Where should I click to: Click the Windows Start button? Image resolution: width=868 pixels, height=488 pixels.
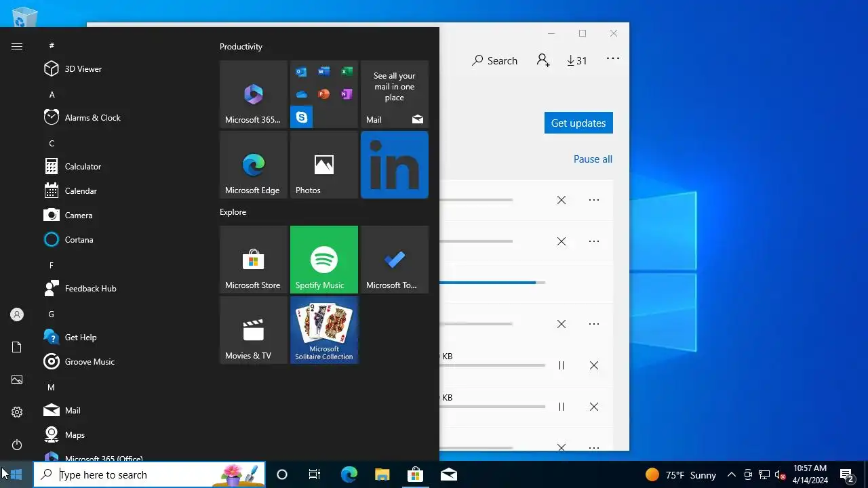(x=16, y=474)
